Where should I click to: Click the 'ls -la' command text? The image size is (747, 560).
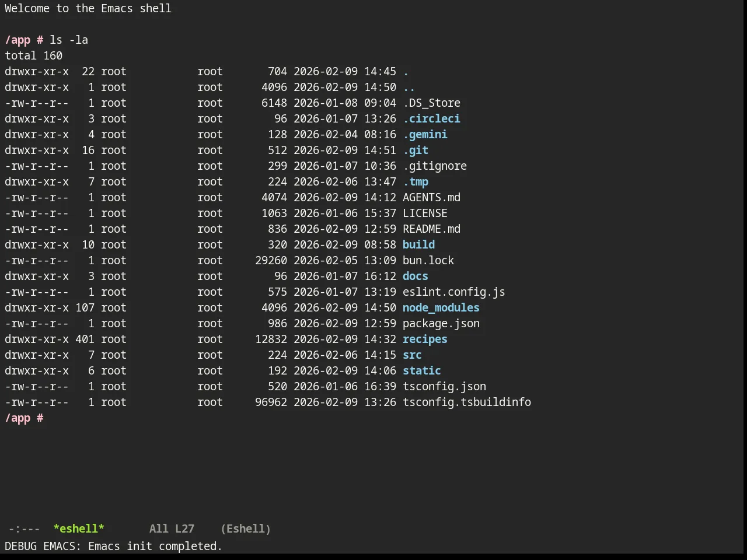pyautogui.click(x=69, y=40)
